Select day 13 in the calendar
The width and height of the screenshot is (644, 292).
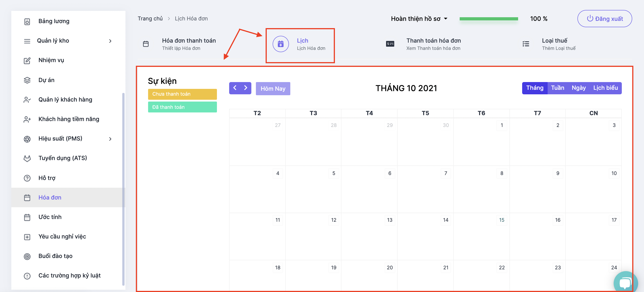click(389, 220)
